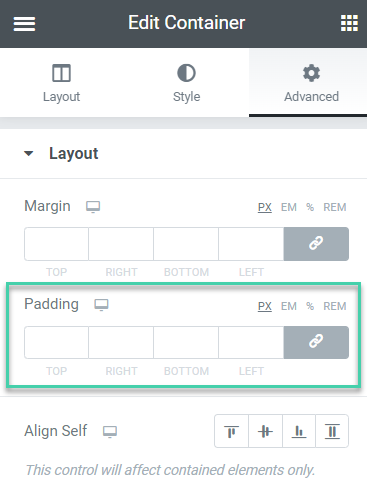Switch to the Layout tab
Viewport: 367px width, 495px height.
62,83
